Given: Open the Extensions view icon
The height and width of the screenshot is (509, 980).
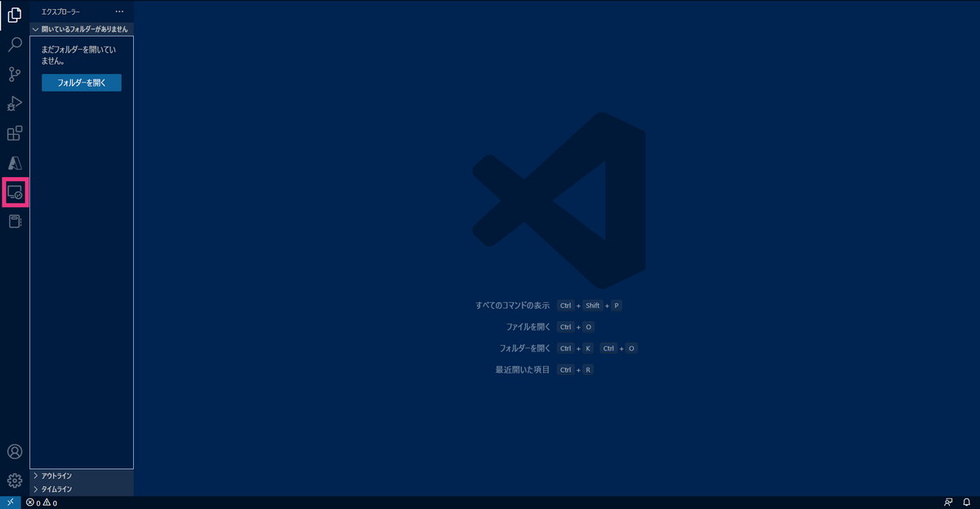Looking at the screenshot, I should [15, 133].
